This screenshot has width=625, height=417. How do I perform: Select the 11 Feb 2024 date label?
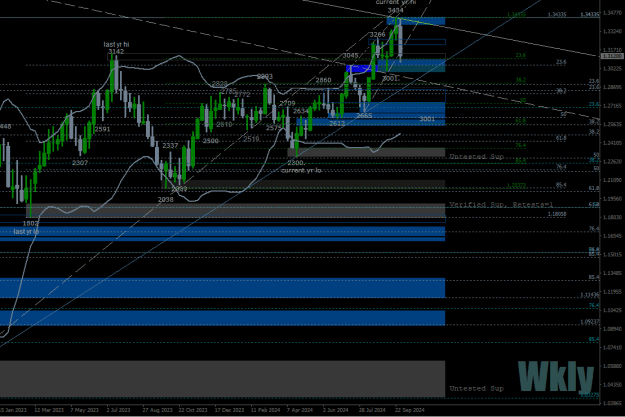265,410
